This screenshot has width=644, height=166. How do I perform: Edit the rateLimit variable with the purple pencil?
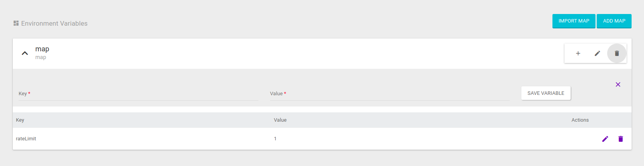pyautogui.click(x=605, y=139)
